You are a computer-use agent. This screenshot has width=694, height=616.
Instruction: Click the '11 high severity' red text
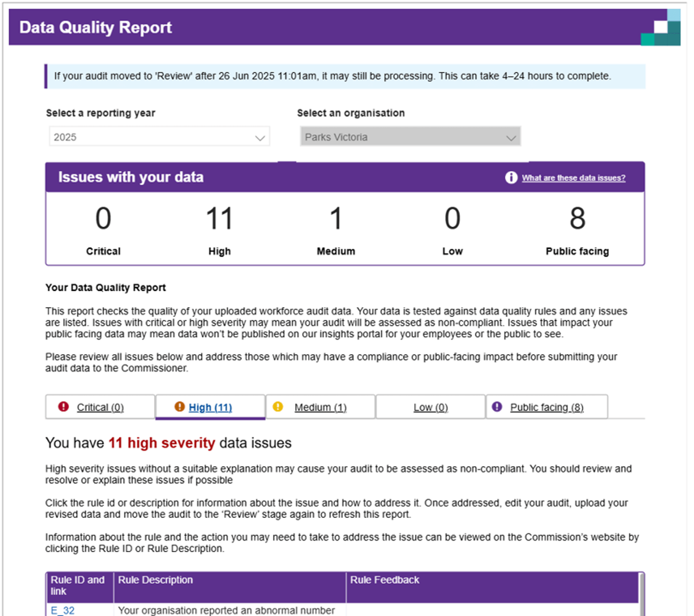point(162,443)
